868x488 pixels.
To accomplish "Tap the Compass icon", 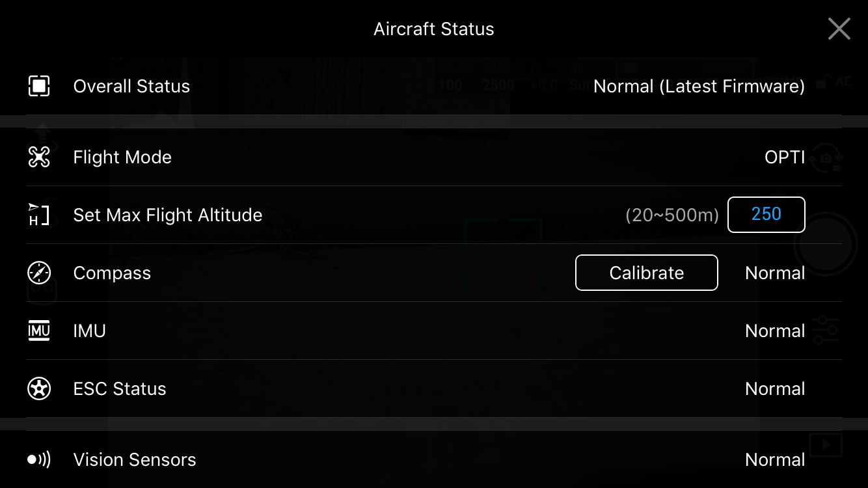I will pyautogui.click(x=39, y=273).
